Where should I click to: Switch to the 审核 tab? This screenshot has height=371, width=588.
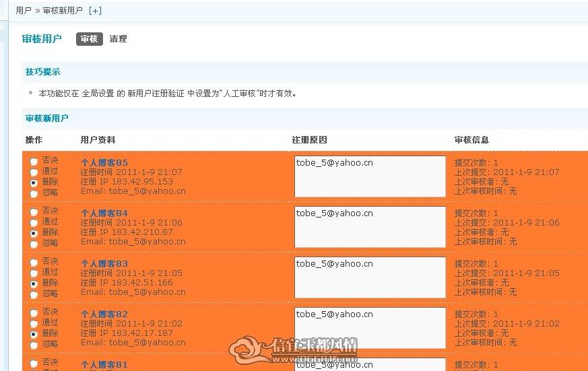[90, 39]
